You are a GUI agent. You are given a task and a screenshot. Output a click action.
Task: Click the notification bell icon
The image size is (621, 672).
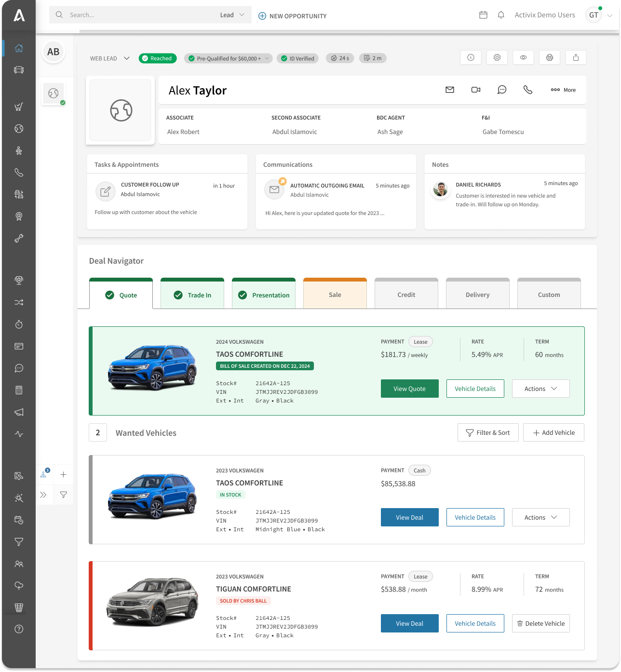pyautogui.click(x=501, y=15)
